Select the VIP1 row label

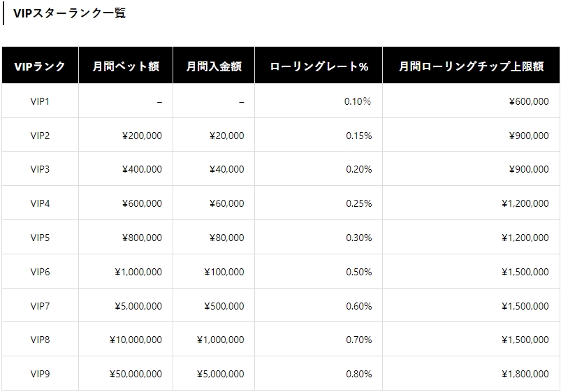pos(40,101)
